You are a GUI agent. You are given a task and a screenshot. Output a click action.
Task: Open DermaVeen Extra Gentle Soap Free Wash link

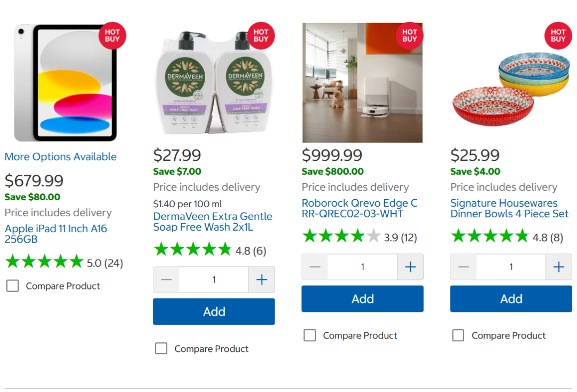pyautogui.click(x=212, y=222)
